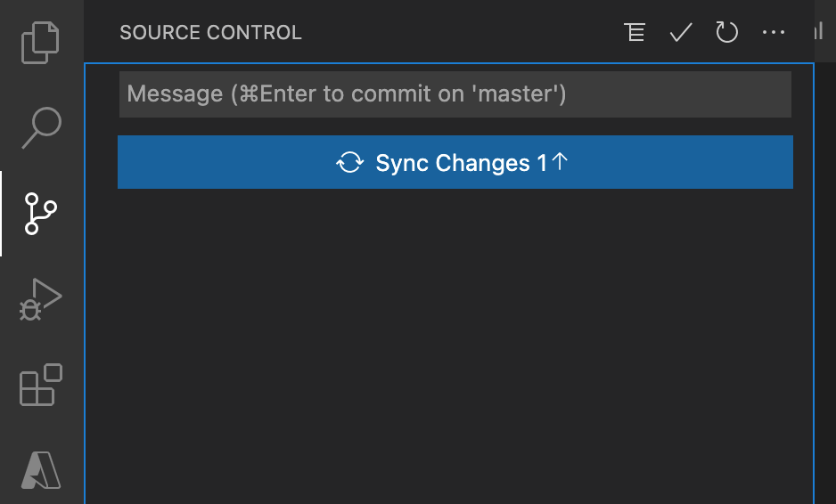Click the blank activity bar space below Azure

41,497
